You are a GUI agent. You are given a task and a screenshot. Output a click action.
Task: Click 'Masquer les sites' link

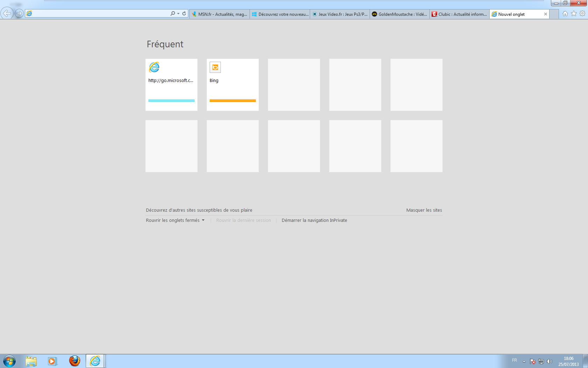(424, 210)
